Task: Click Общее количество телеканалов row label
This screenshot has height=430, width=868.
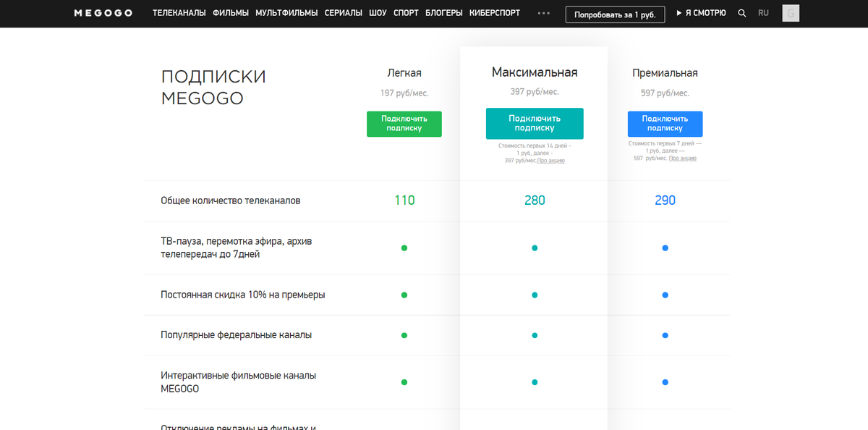Action: 231,201
